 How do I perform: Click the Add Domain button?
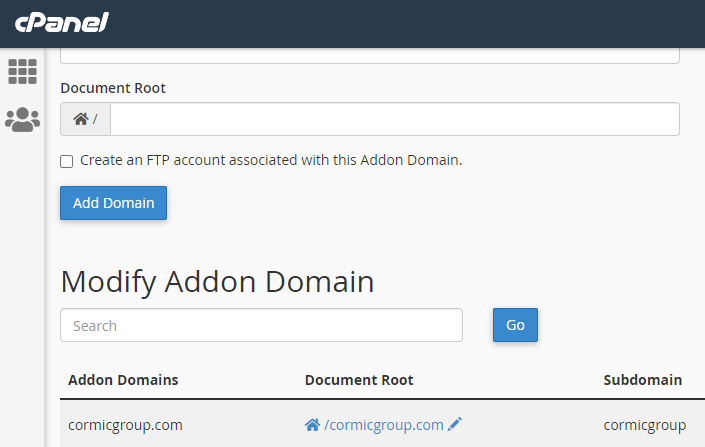pyautogui.click(x=113, y=203)
